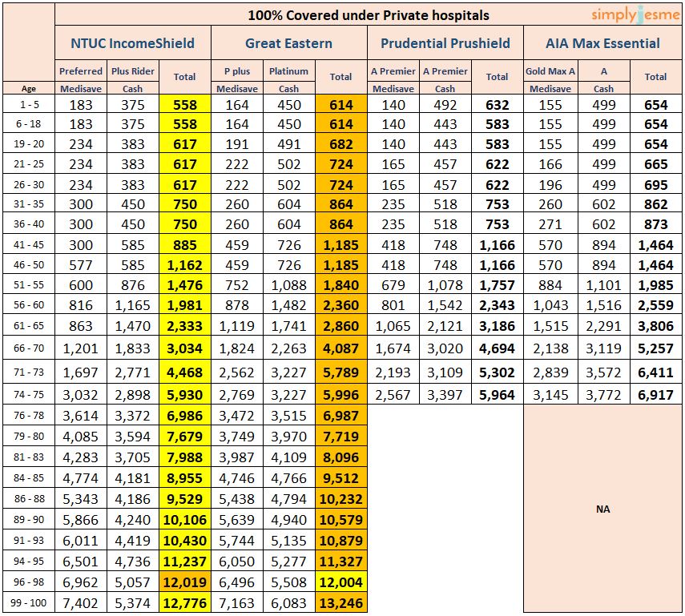
Task: Select the '99 - 100' age row label
Action: [29, 603]
